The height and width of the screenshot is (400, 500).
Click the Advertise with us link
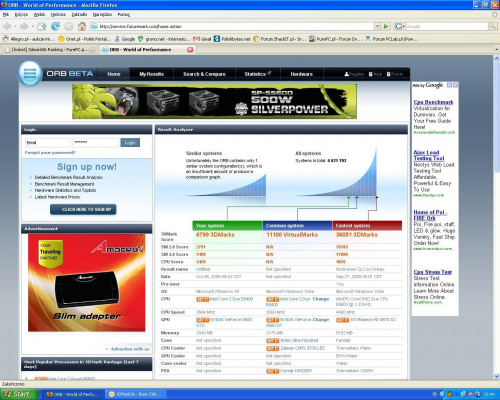pyautogui.click(x=130, y=349)
